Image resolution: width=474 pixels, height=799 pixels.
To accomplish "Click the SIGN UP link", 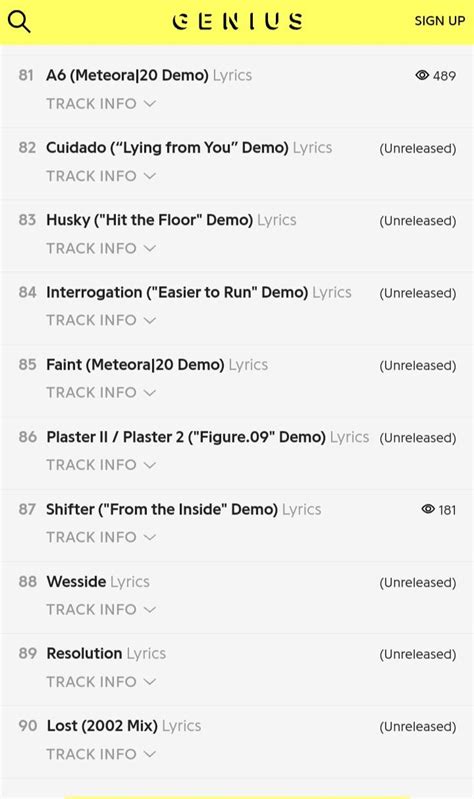I will tap(440, 21).
